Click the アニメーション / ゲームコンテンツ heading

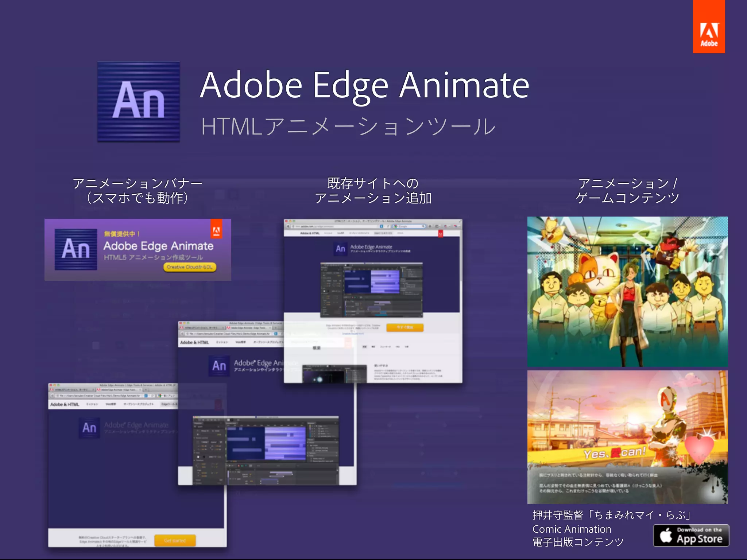click(x=627, y=190)
